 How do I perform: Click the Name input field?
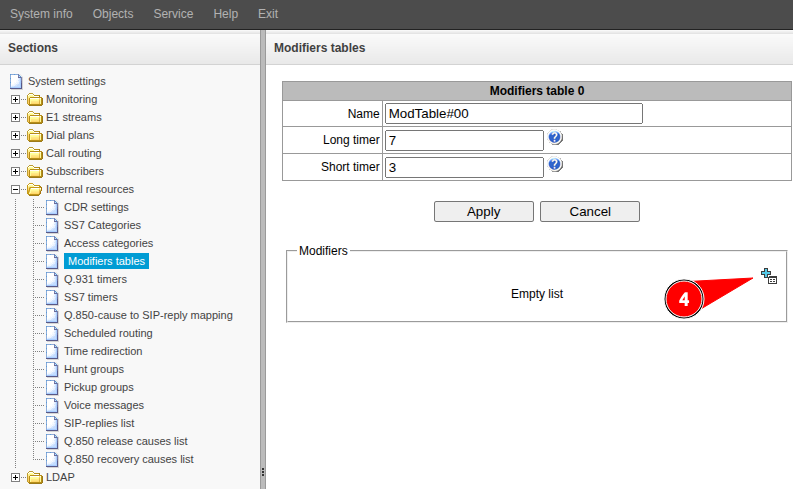(x=512, y=114)
